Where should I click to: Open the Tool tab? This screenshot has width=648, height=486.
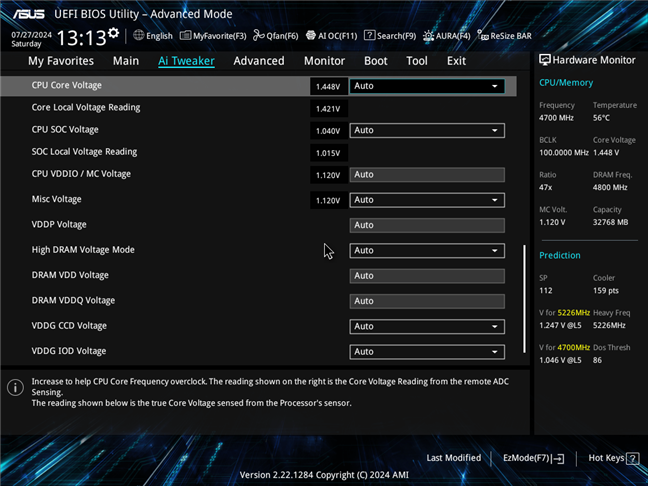pos(417,61)
